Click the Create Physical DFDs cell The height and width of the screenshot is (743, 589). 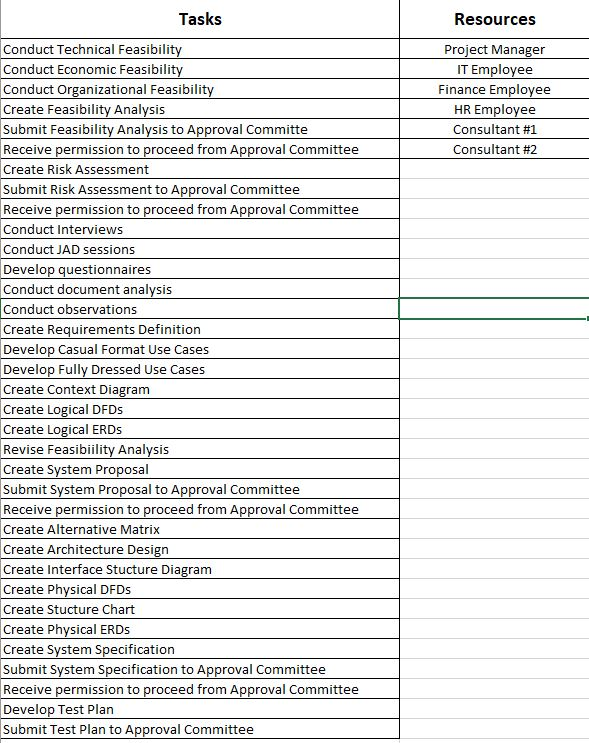pos(200,589)
